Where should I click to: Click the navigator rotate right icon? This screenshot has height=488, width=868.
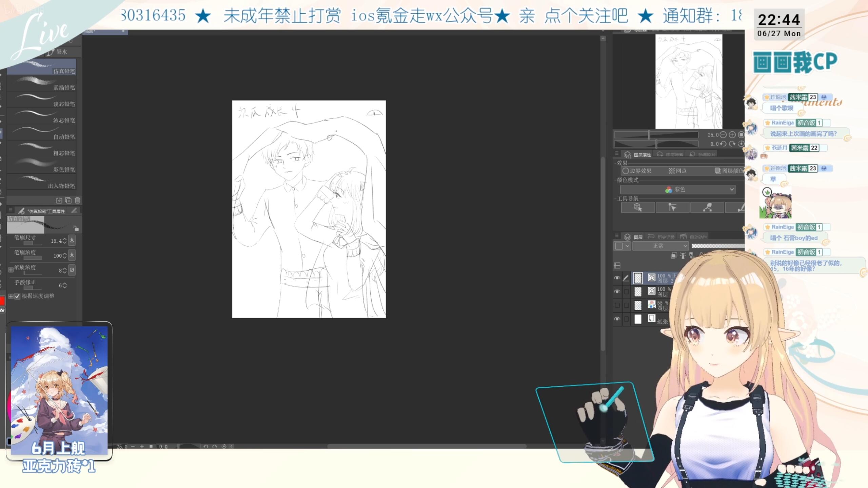point(732,144)
